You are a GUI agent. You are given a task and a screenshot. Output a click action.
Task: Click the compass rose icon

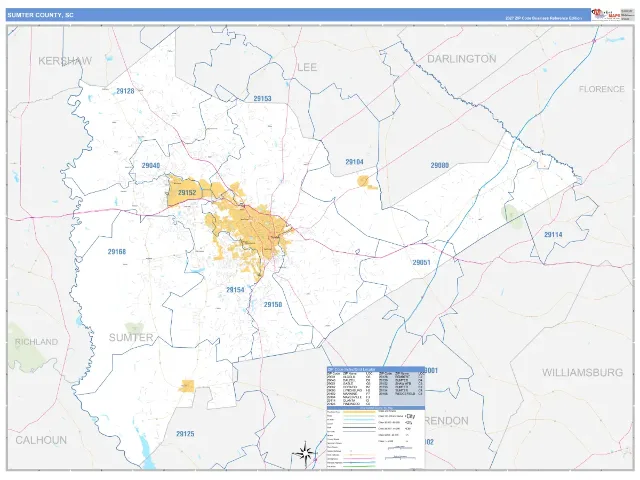click(304, 453)
